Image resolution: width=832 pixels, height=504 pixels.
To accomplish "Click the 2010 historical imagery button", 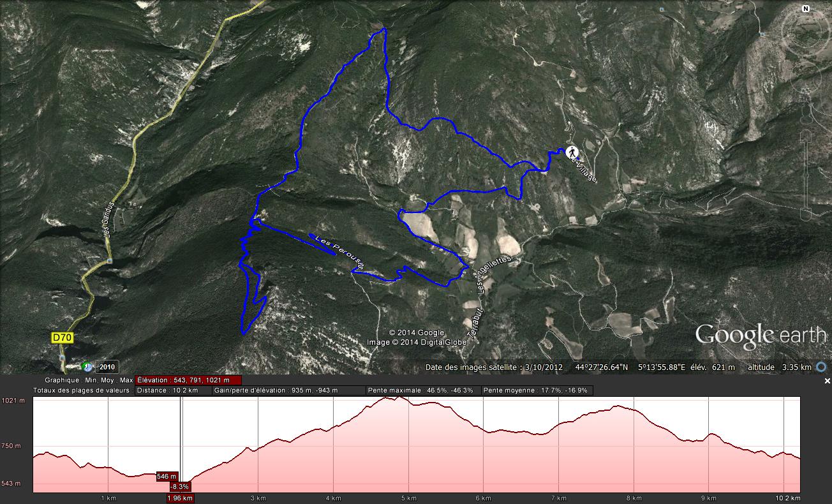I will [x=107, y=367].
